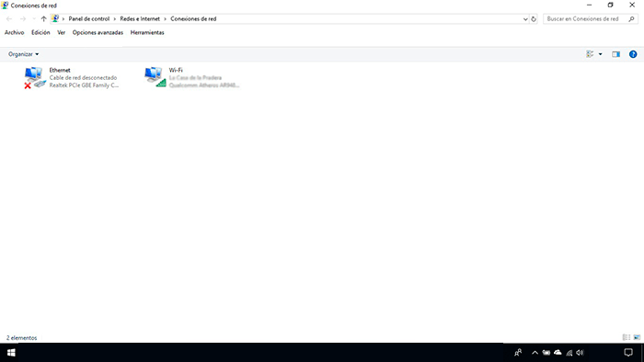Viewport: 644px width, 362px height.
Task: Open the volume speaker tray icon
Action: tap(580, 353)
